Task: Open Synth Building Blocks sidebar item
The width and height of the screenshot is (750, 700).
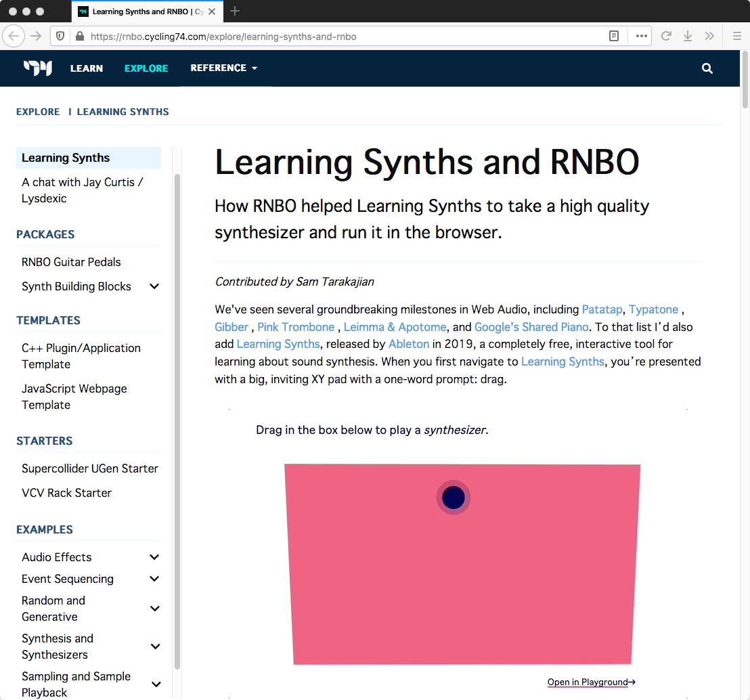Action: [x=76, y=286]
